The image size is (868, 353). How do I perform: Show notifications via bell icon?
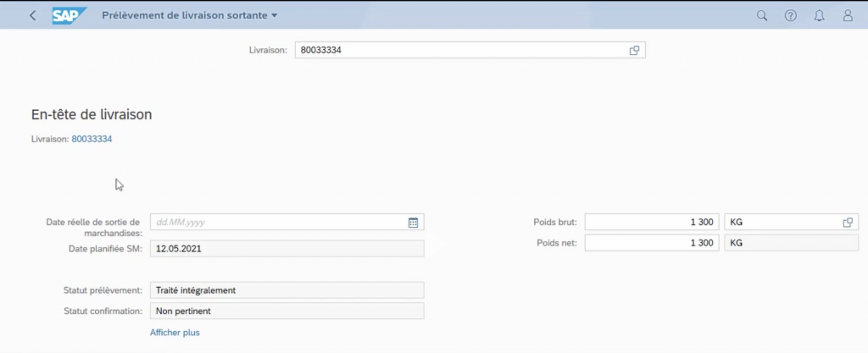[819, 15]
